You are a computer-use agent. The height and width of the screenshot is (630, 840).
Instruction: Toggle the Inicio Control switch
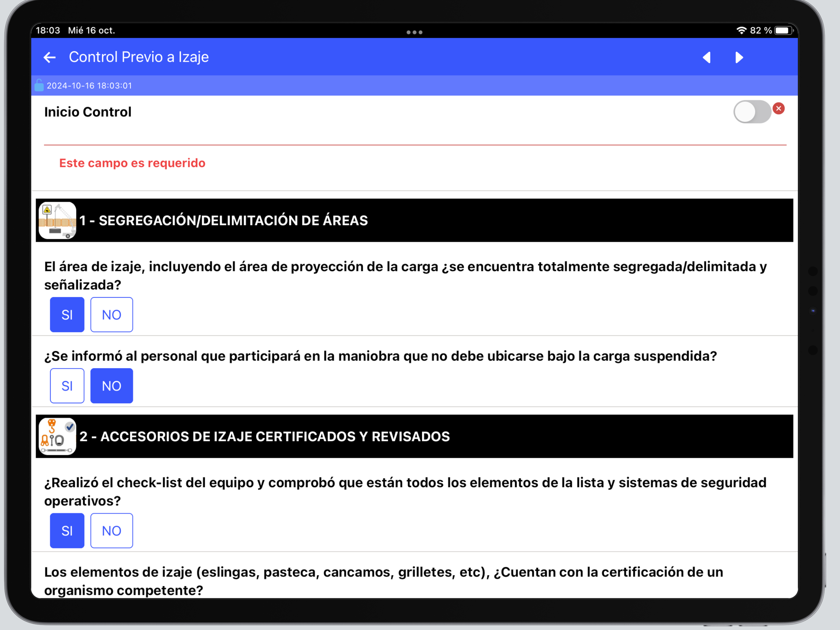[752, 112]
